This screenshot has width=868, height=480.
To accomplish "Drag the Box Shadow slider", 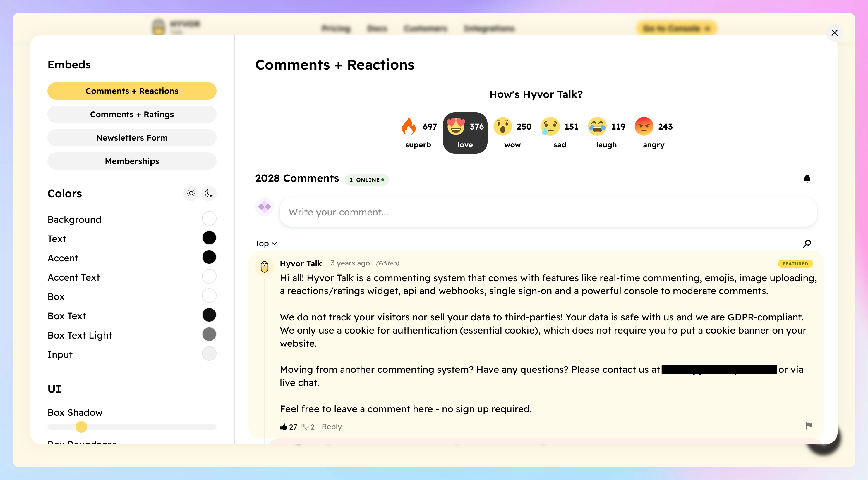I will tap(81, 425).
